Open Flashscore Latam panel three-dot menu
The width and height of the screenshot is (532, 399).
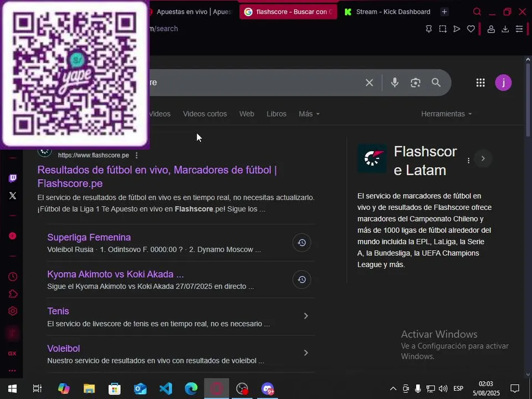469,161
